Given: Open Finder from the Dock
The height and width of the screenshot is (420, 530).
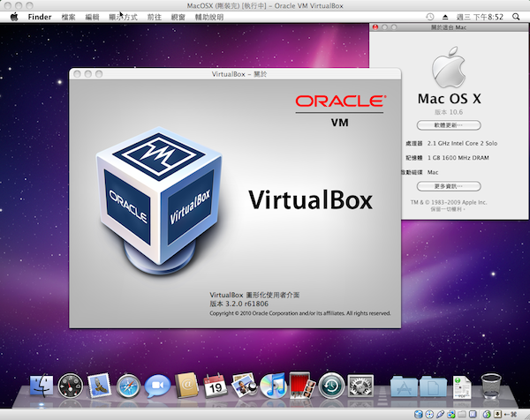Looking at the screenshot, I should click(x=42, y=386).
